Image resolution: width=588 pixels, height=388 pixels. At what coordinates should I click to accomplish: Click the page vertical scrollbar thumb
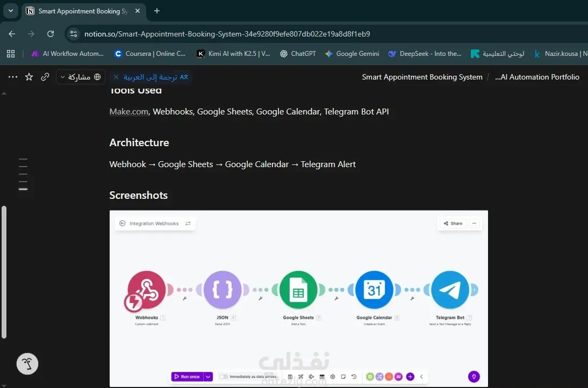(4, 272)
